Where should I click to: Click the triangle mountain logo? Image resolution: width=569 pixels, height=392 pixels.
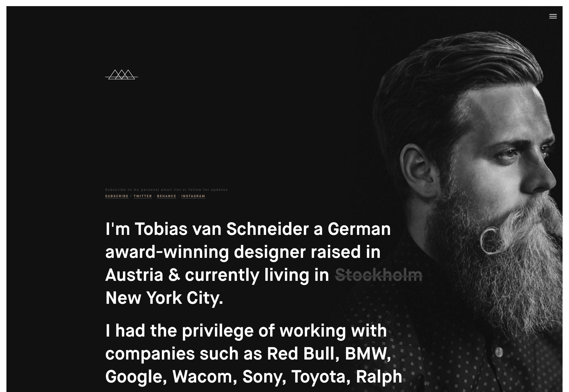[x=121, y=75]
